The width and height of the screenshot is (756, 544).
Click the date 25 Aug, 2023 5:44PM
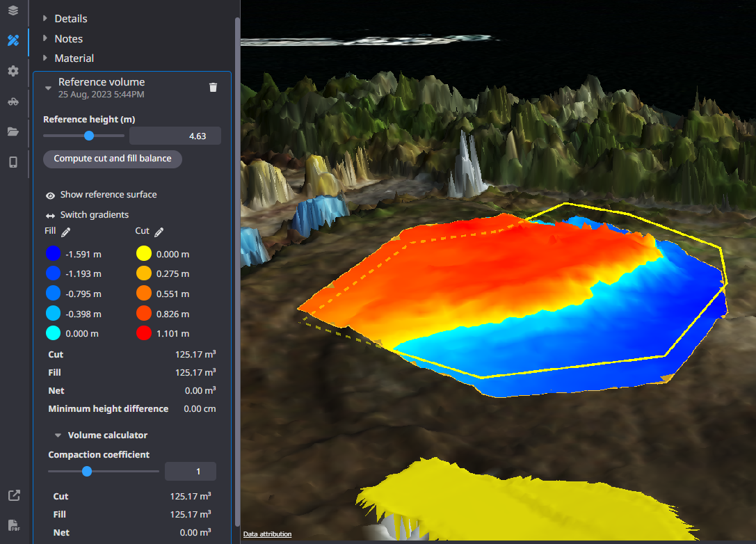tap(102, 95)
